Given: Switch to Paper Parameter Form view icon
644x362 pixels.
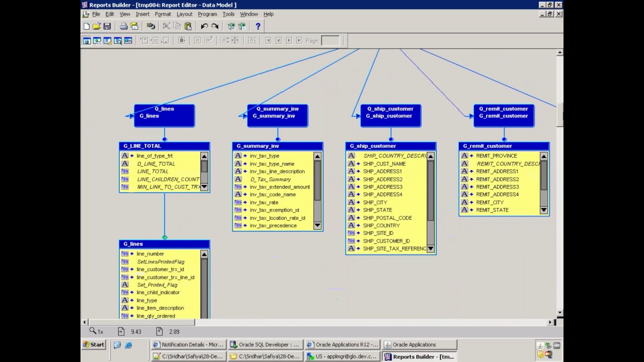Looking at the screenshot, I should 128,41.
